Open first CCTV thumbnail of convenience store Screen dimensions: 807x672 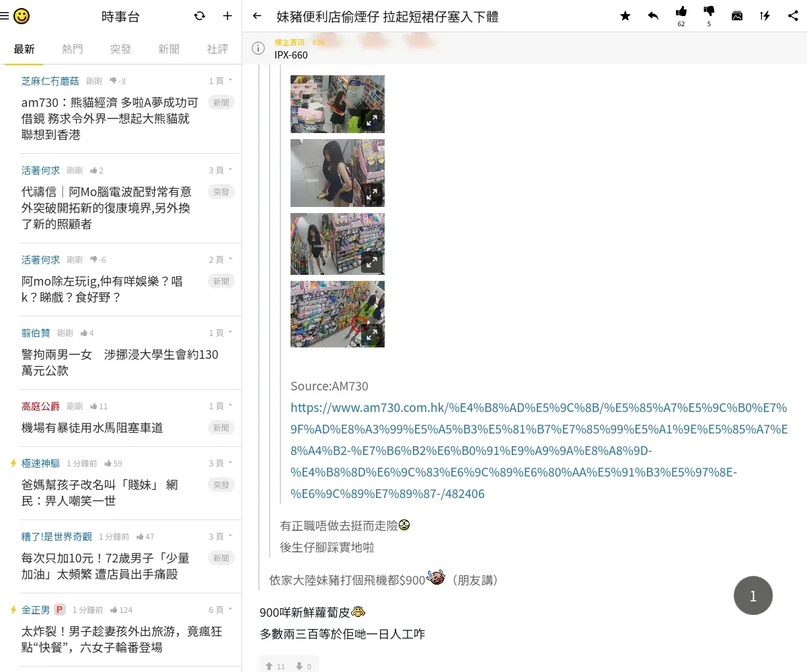coord(338,103)
